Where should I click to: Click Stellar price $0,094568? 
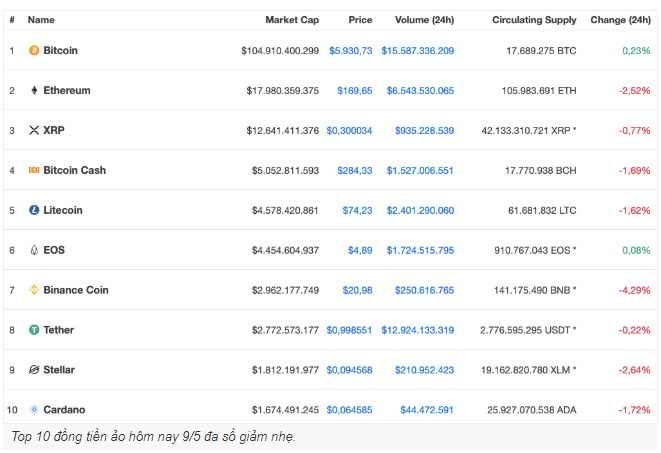point(349,370)
